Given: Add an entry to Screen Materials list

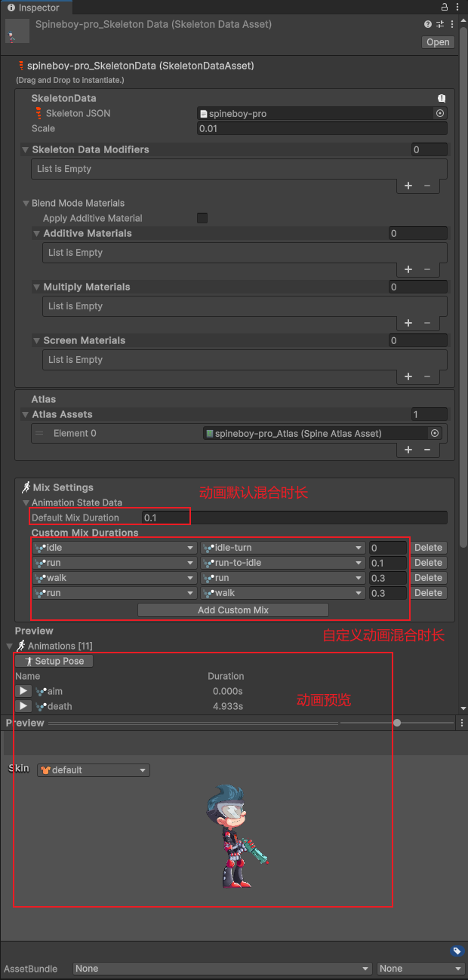Looking at the screenshot, I should pyautogui.click(x=408, y=376).
